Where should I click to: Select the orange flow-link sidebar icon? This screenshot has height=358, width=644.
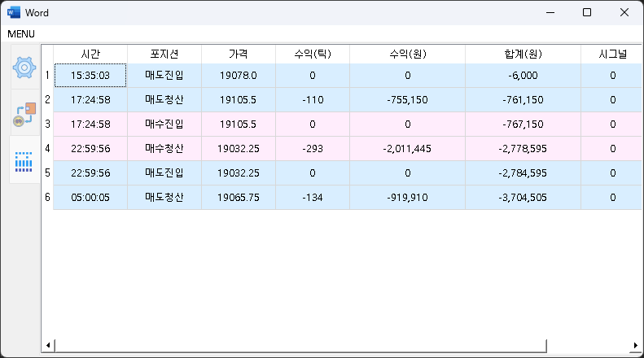click(x=24, y=115)
